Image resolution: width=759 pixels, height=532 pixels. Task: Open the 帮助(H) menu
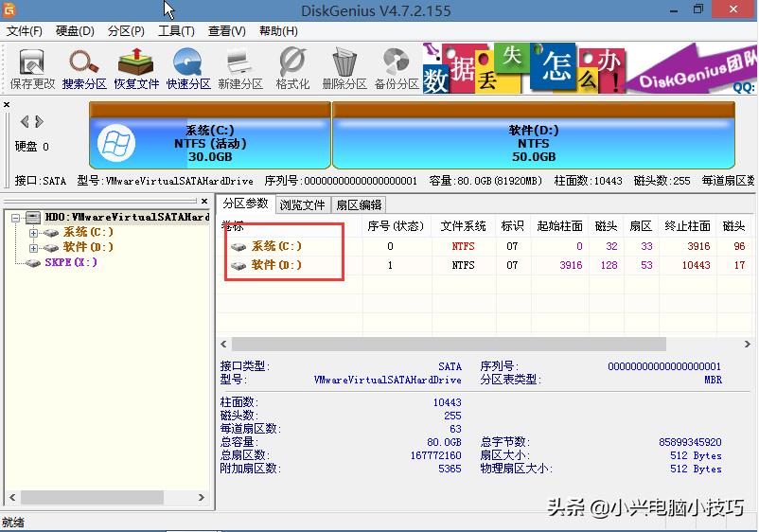[278, 31]
